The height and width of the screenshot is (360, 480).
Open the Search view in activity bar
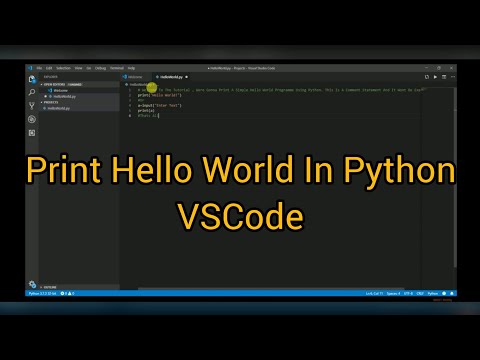tap(32, 92)
